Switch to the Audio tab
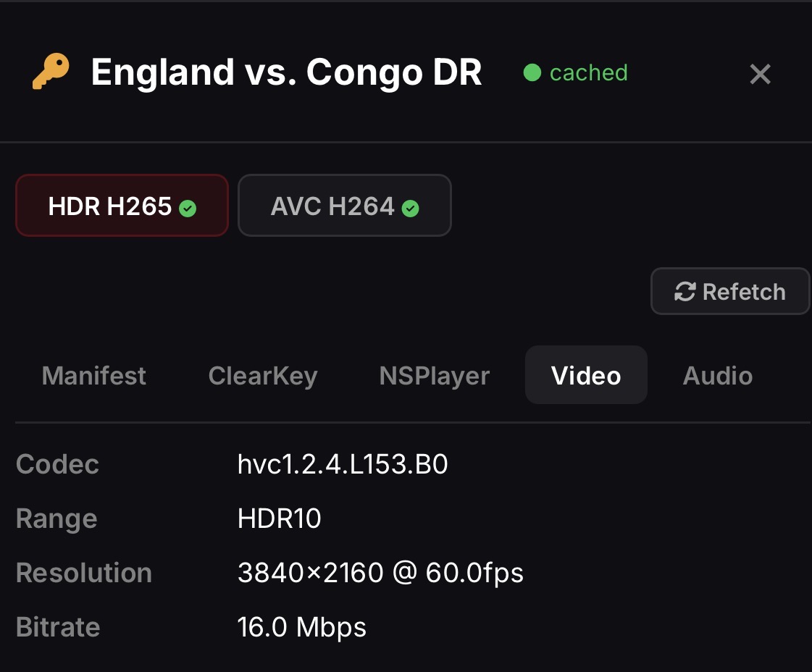The width and height of the screenshot is (812, 672). coord(717,375)
